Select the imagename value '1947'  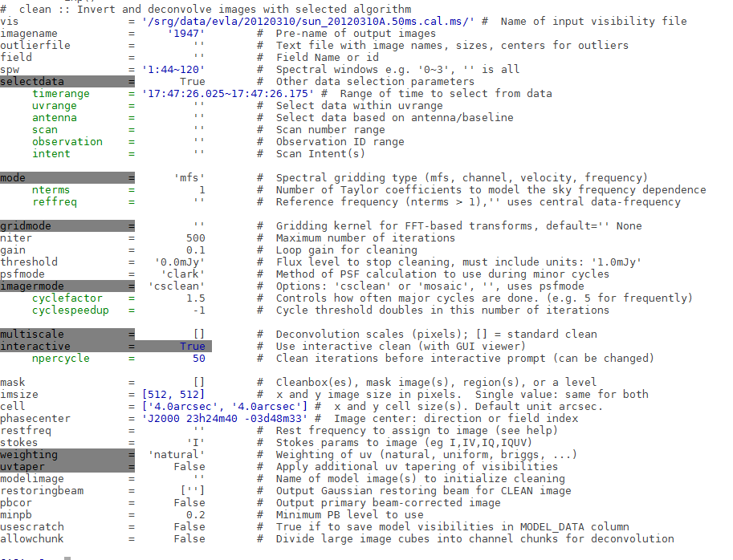[x=186, y=34]
